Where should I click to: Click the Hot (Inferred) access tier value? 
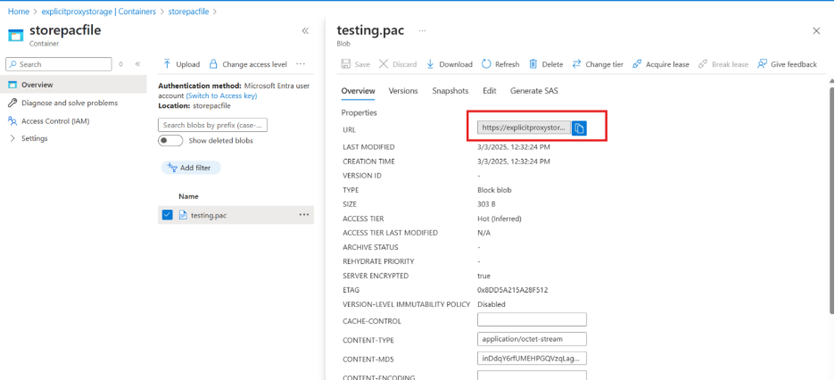coord(499,219)
